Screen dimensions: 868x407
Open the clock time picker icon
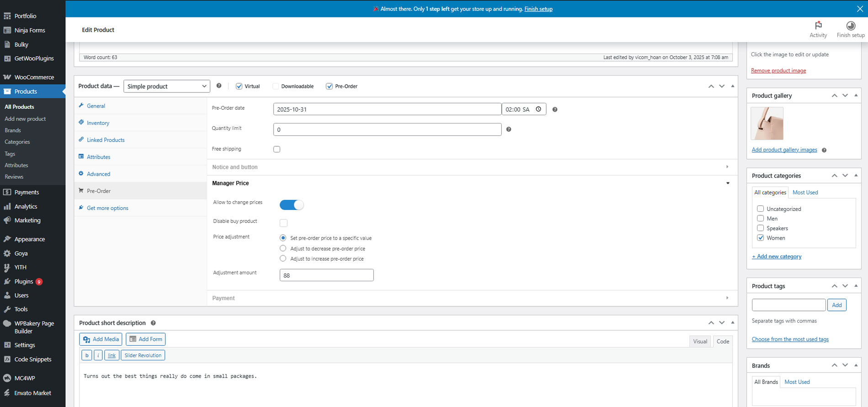[x=539, y=109]
